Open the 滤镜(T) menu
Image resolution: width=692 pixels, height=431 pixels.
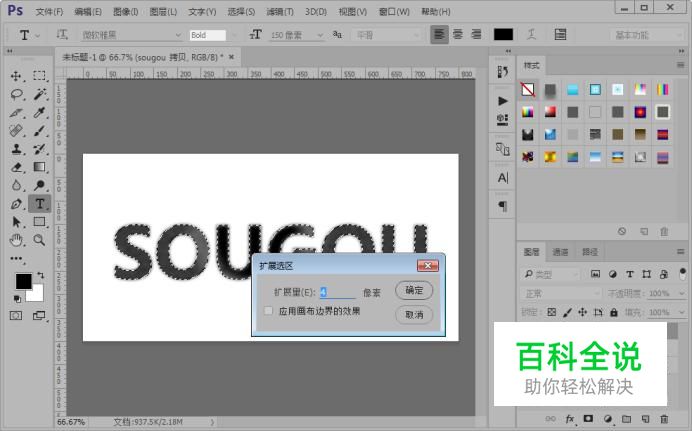point(280,11)
